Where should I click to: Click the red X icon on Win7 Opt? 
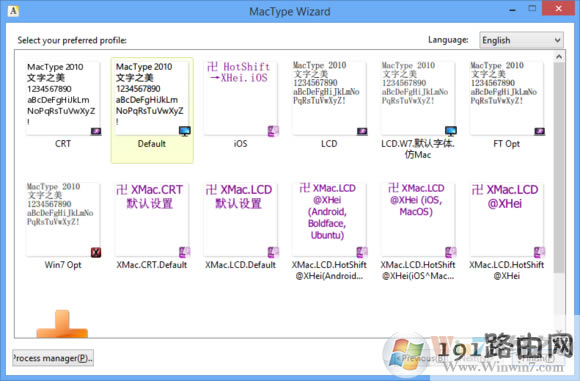(96, 252)
